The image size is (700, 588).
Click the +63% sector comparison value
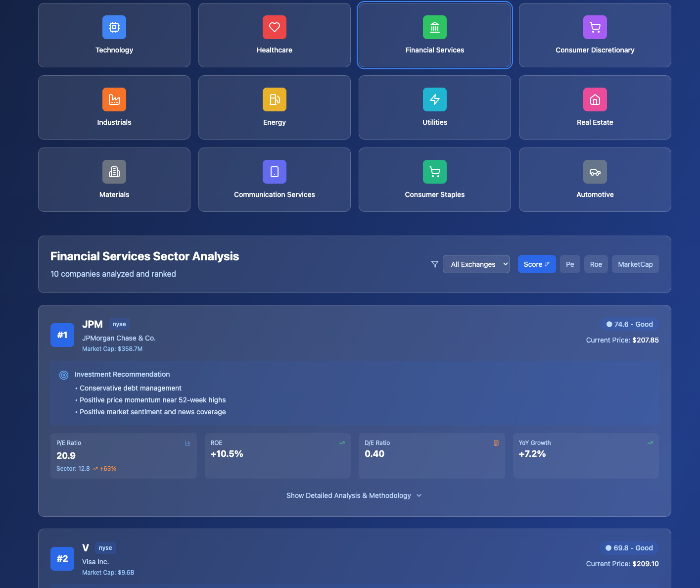pyautogui.click(x=108, y=469)
